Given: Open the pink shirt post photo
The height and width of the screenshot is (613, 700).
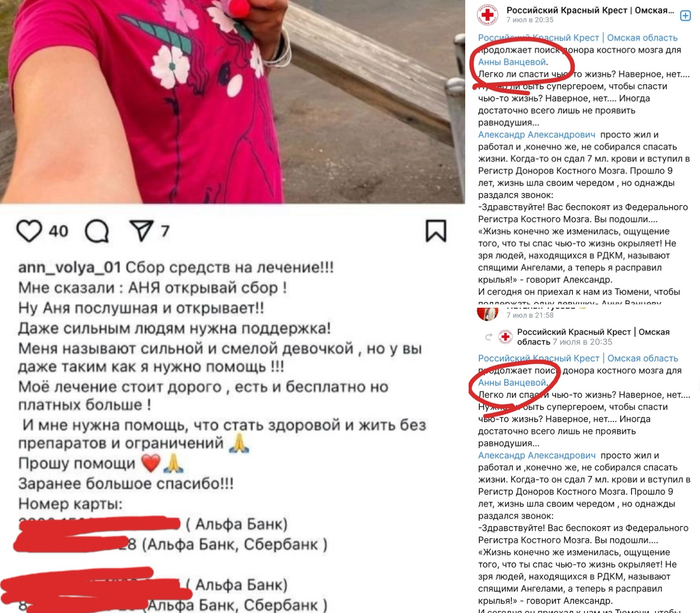Looking at the screenshot, I should pyautogui.click(x=232, y=102).
